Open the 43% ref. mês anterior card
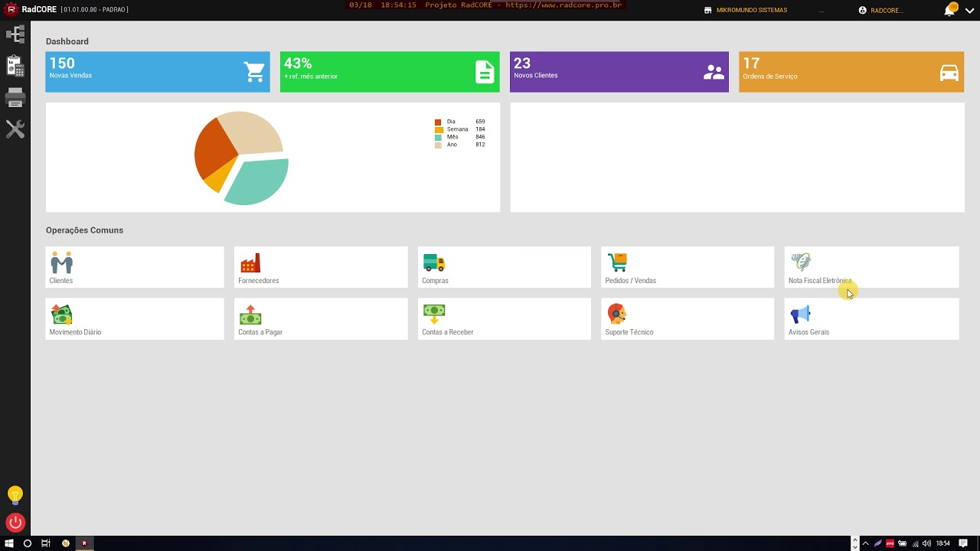980x551 pixels. 390,72
